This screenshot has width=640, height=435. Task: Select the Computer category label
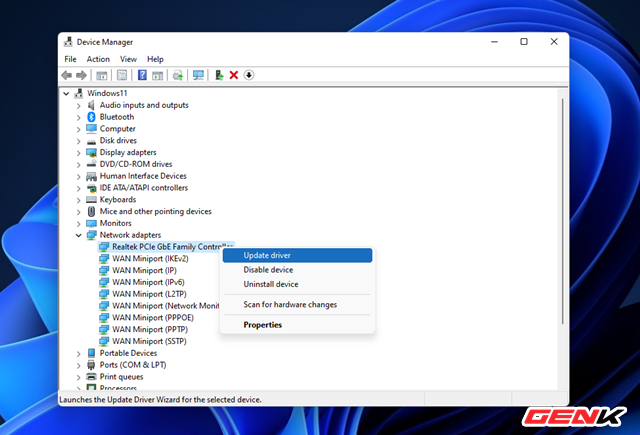tap(118, 129)
